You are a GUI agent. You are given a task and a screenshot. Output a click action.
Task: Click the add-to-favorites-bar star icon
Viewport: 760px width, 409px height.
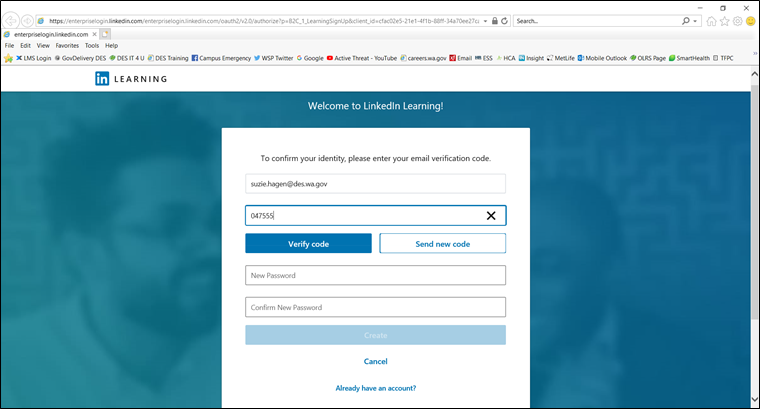8,58
